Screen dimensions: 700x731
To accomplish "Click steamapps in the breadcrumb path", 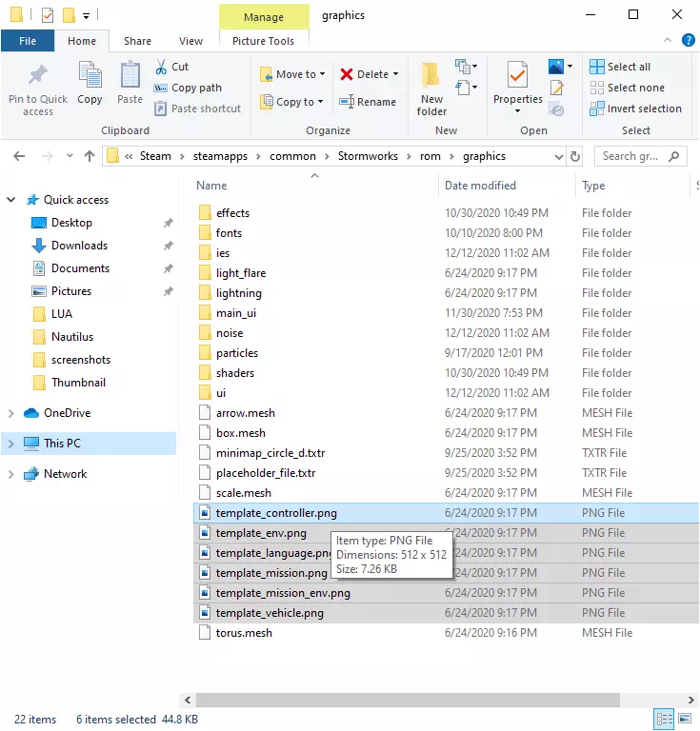I will 220,156.
